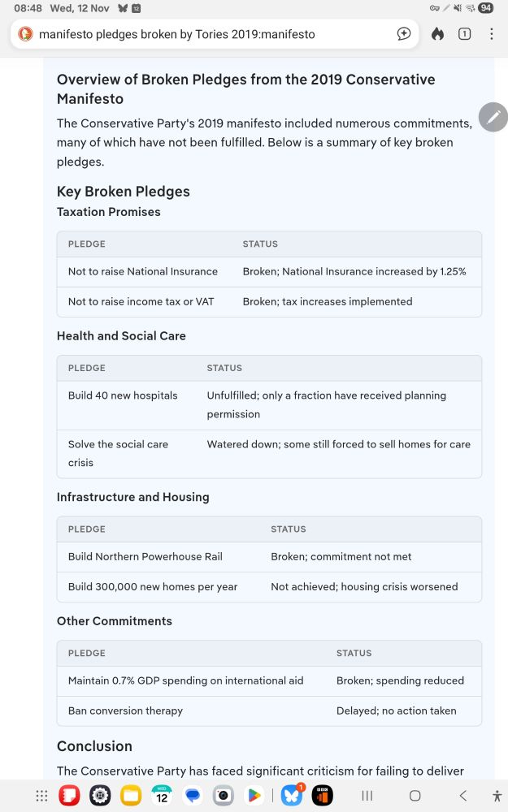Open the Bluesky butterfly app
Image resolution: width=508 pixels, height=812 pixels.
coord(292,796)
